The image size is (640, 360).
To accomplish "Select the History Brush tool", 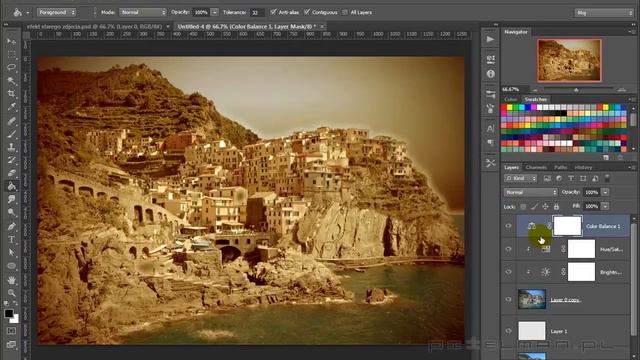I will 11,160.
